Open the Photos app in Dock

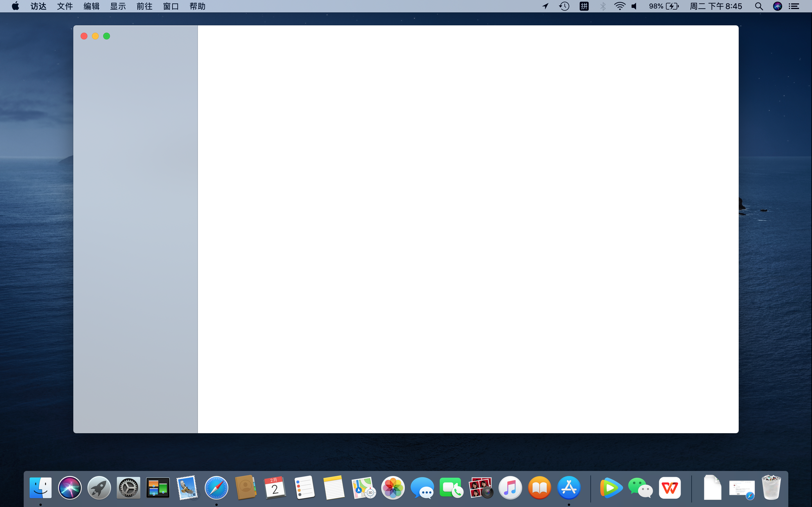tap(392, 487)
